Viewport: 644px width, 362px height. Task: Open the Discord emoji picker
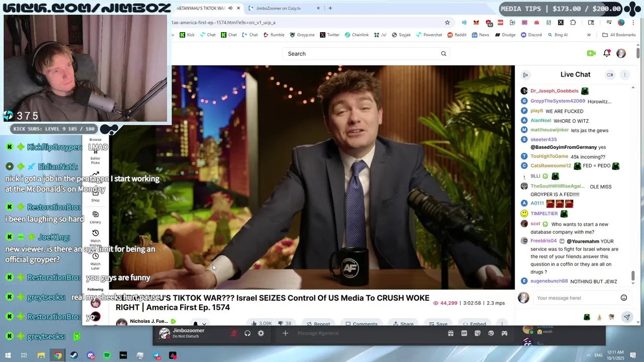click(x=491, y=333)
